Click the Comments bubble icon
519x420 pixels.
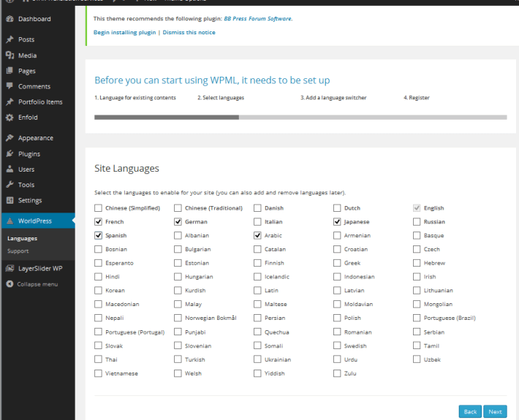point(10,86)
